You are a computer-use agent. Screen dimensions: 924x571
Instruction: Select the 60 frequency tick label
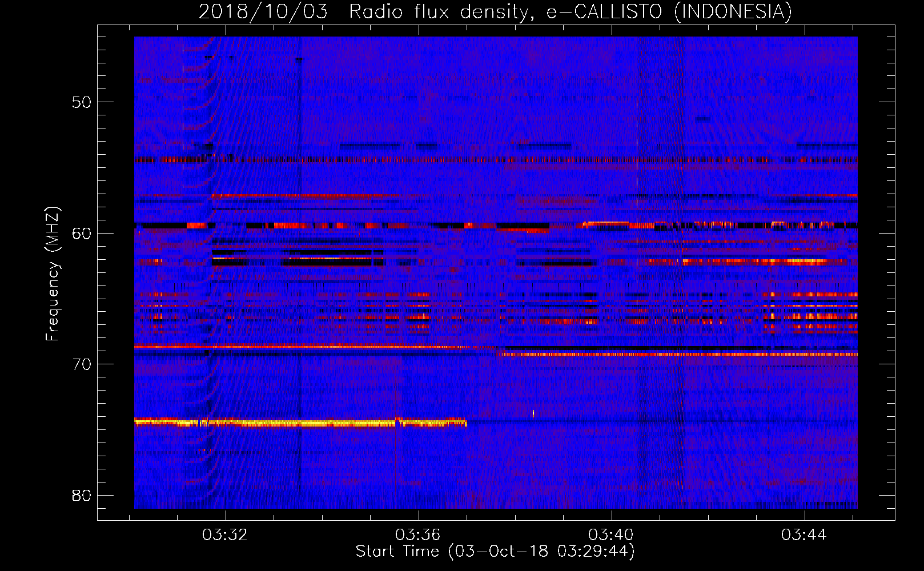pyautogui.click(x=82, y=233)
